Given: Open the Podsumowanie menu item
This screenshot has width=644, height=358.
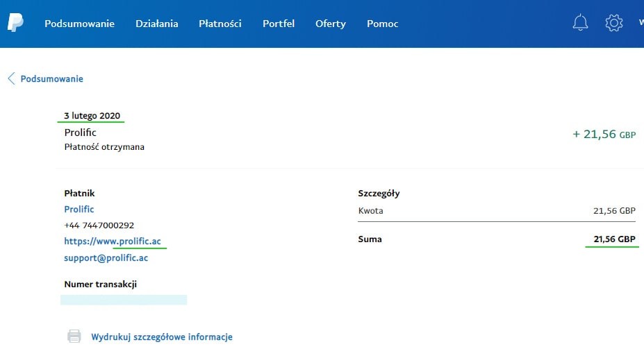Looking at the screenshot, I should pyautogui.click(x=79, y=24).
